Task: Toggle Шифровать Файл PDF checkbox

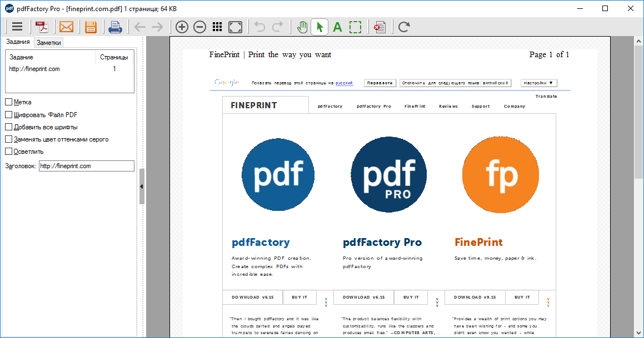Action: pyautogui.click(x=8, y=114)
